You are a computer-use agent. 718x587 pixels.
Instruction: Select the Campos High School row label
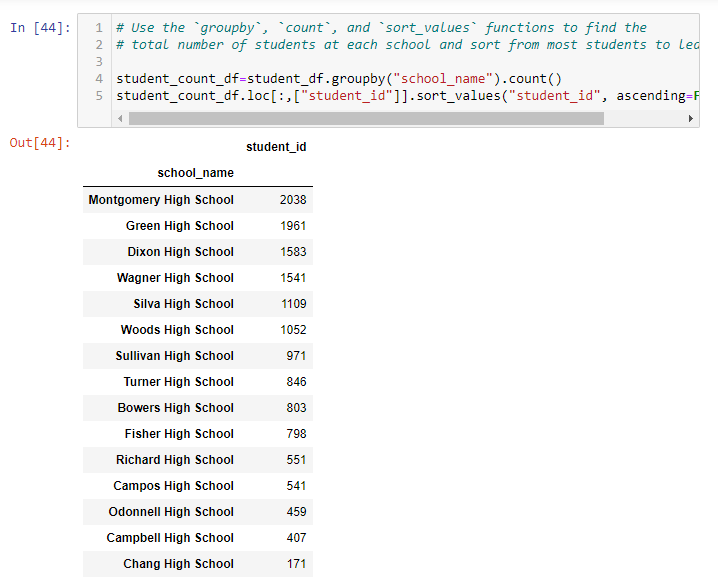(x=174, y=486)
